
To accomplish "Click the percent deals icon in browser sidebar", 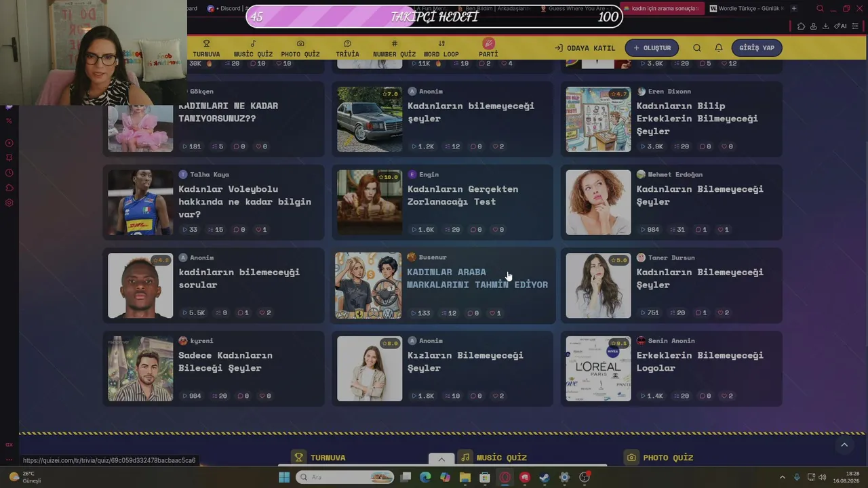I will coord(9,121).
